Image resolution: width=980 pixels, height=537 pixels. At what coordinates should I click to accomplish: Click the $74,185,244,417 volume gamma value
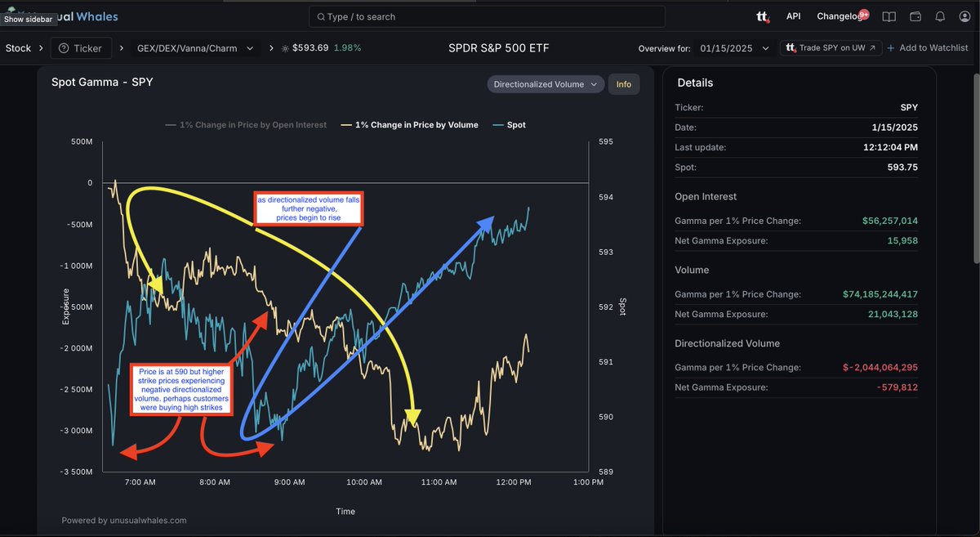[x=879, y=294]
